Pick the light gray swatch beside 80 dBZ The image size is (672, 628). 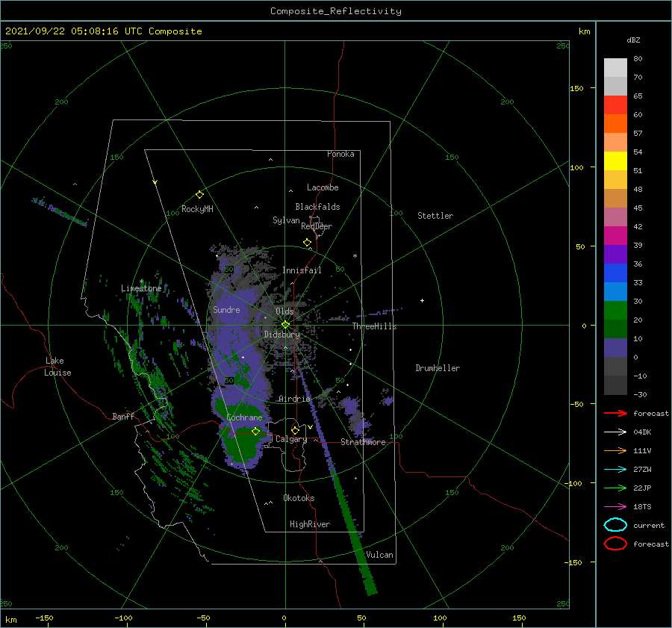click(615, 68)
